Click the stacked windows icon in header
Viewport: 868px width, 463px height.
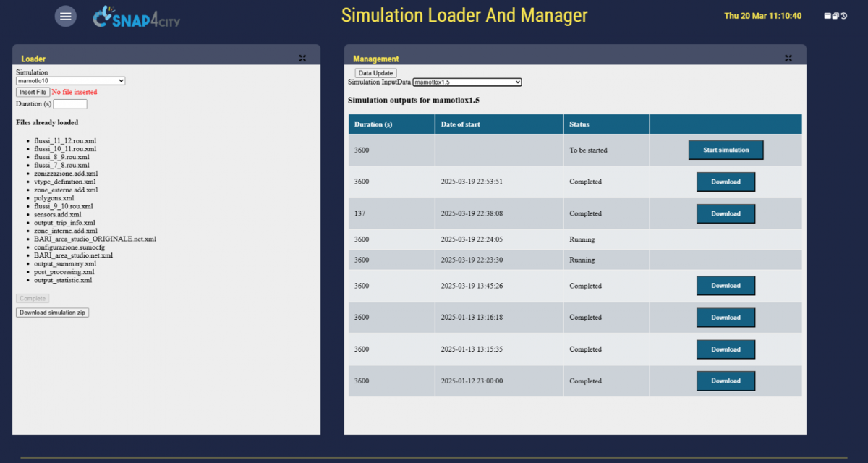click(835, 16)
